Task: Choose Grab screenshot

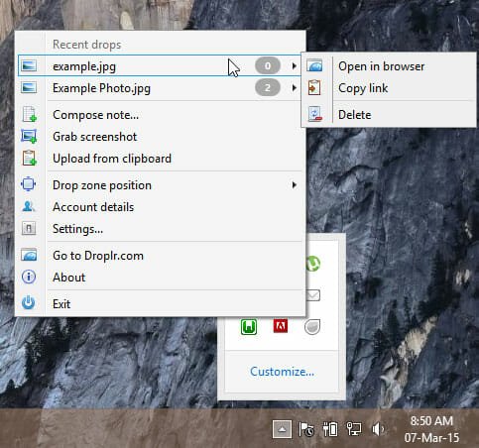Action: [x=160, y=137]
